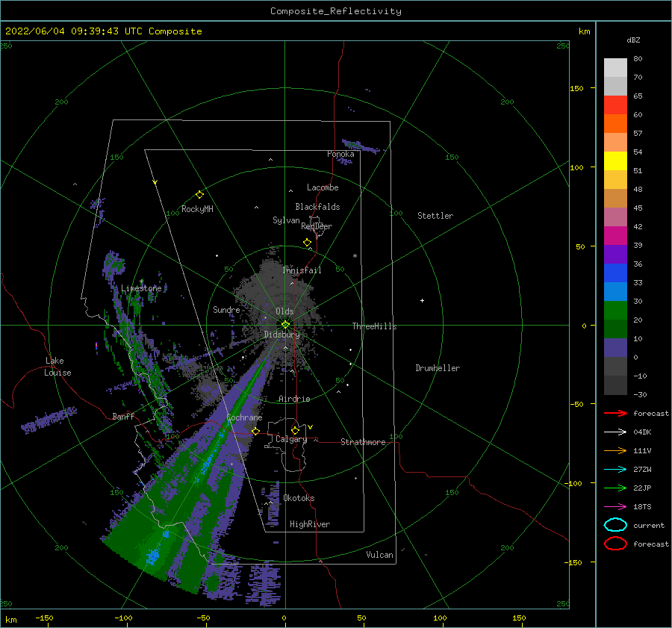This screenshot has width=672, height=628.
Task: Select the RedDeer city label
Action: 317,226
